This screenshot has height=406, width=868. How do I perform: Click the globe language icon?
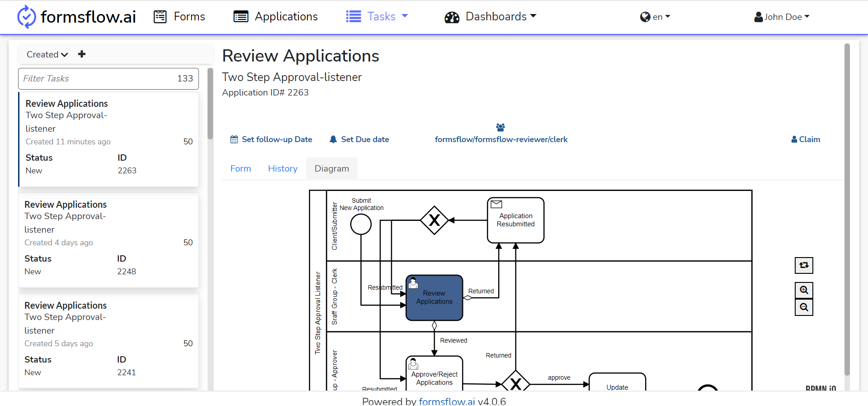645,17
